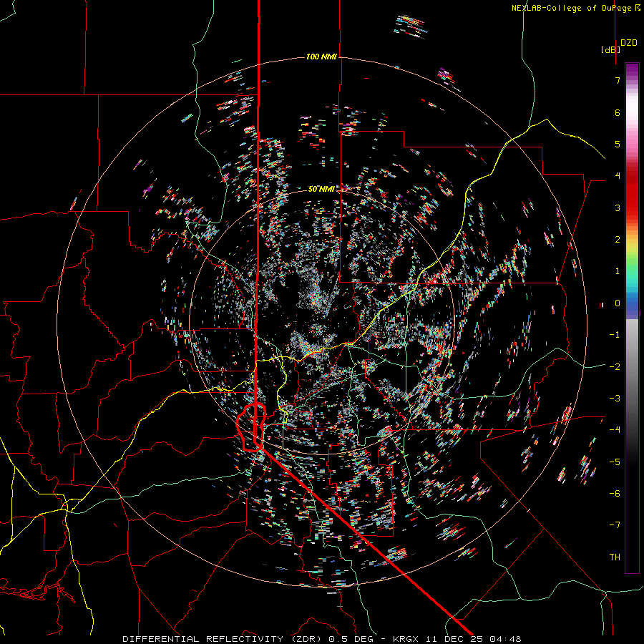Click the [dB] unit label

610,49
